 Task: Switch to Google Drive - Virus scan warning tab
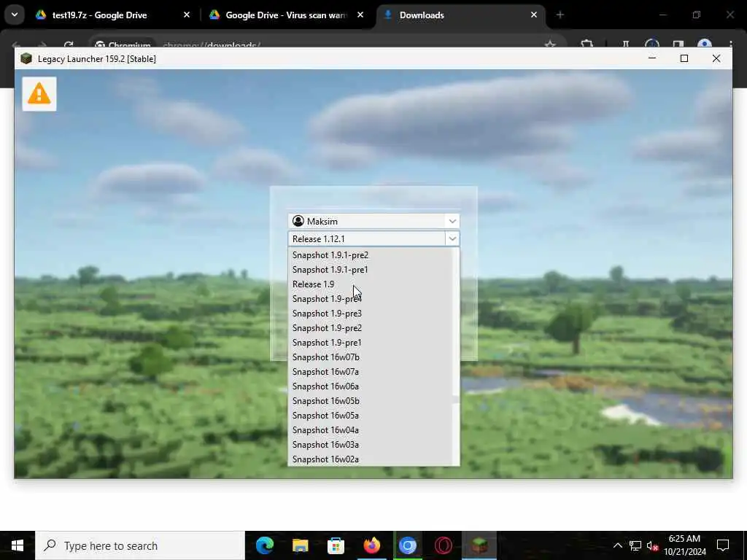[x=286, y=15]
